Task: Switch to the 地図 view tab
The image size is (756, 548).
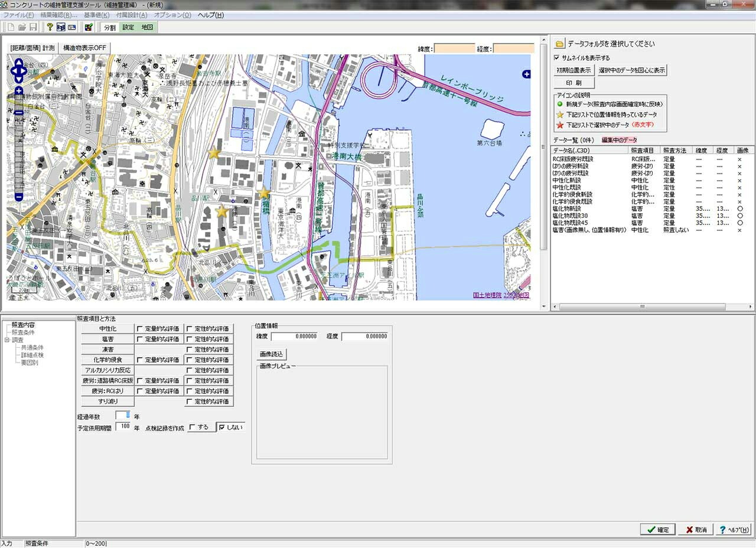Action: point(147,27)
